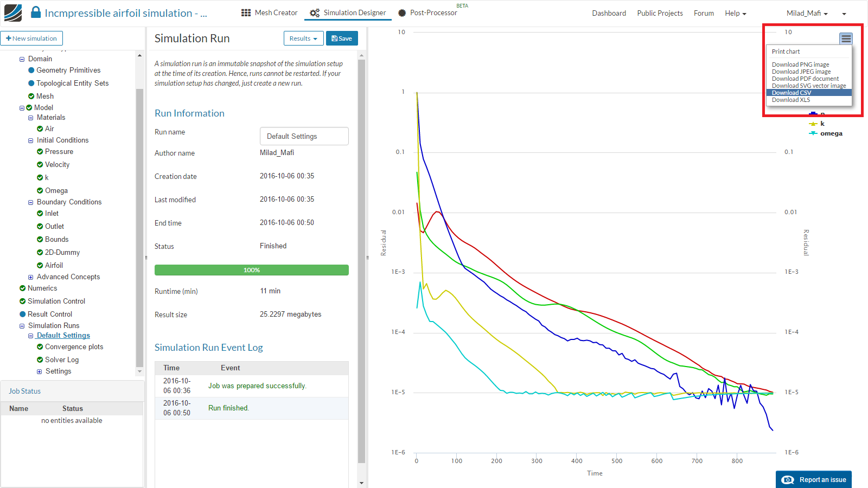Click the Post-Processor icon
868x488 pixels.
(x=402, y=13)
